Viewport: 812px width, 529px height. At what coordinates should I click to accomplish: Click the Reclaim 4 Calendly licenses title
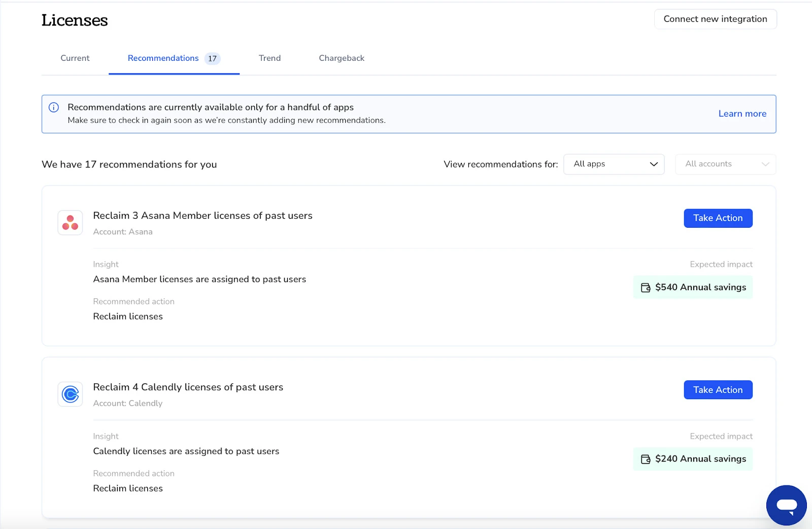click(x=188, y=387)
